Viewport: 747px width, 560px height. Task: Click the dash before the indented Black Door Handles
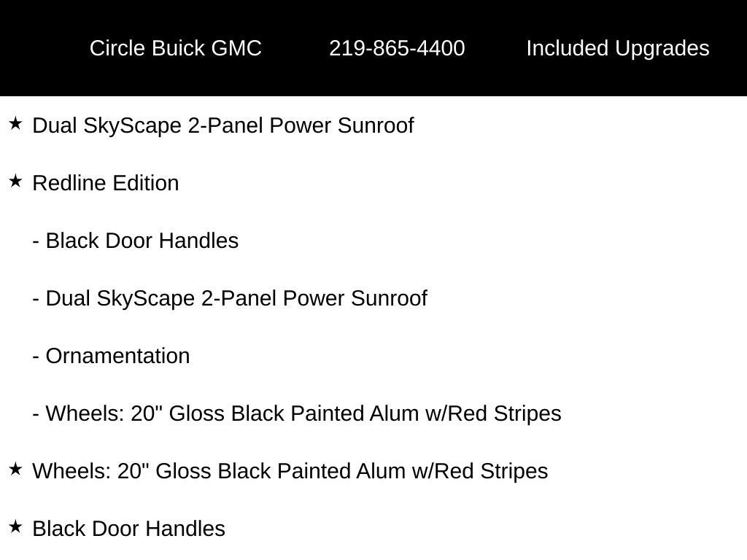tap(36, 242)
